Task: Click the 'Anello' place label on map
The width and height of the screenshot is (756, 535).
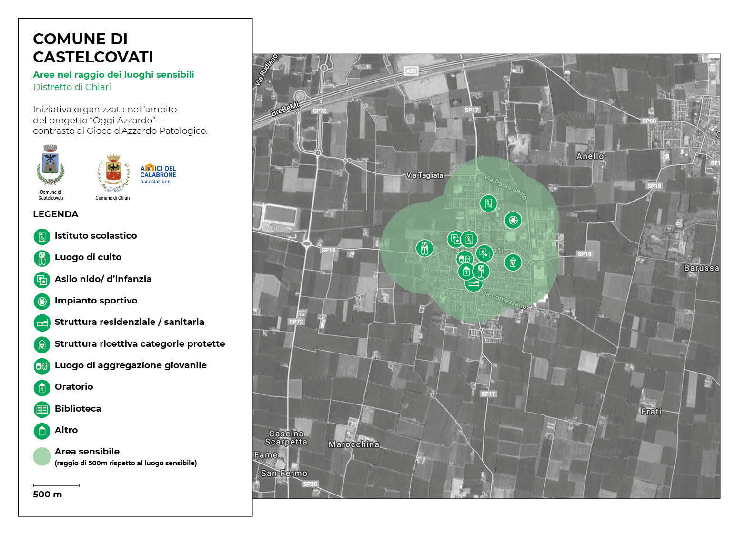Action: (x=590, y=156)
